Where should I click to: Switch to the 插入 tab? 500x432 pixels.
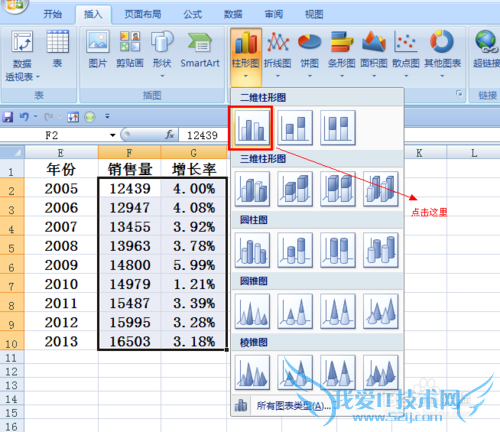click(93, 14)
